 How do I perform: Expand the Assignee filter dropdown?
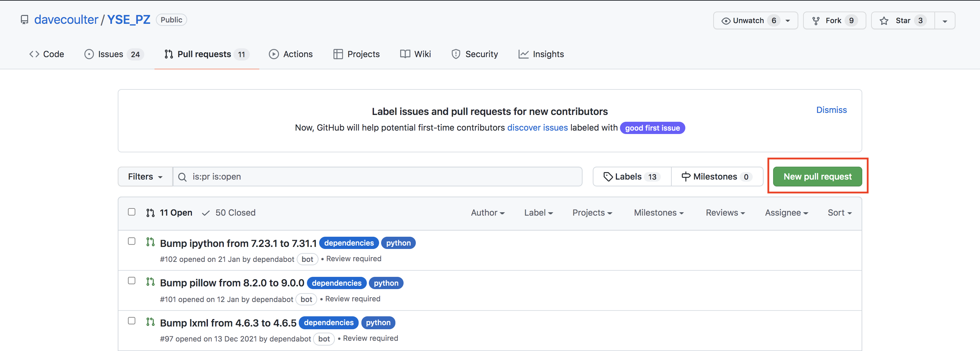786,213
